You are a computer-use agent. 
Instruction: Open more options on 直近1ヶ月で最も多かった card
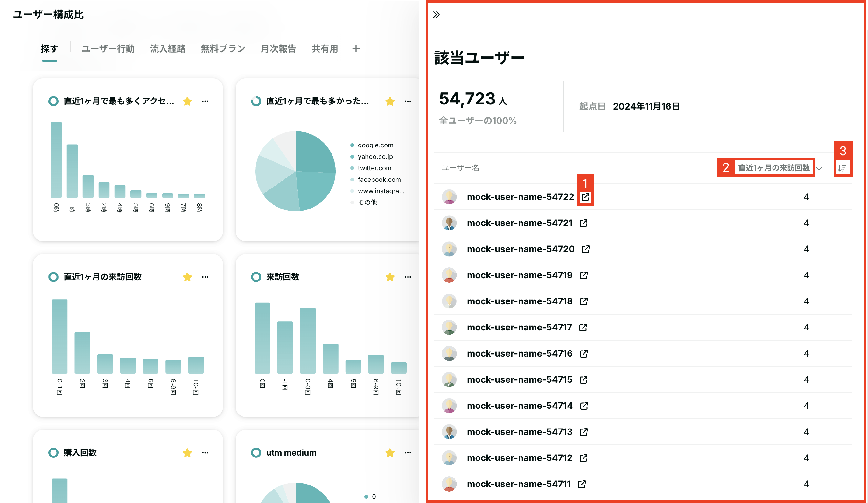(x=408, y=101)
